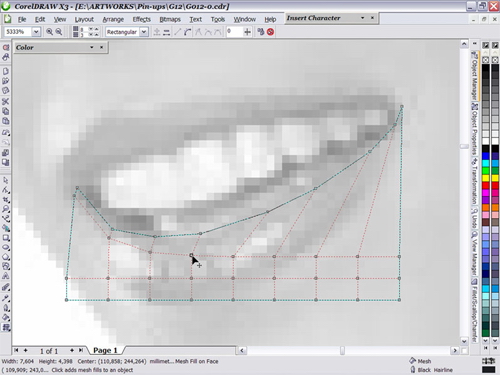Choose the Rectangle tool
The width and height of the screenshot is (500, 375).
6,238
